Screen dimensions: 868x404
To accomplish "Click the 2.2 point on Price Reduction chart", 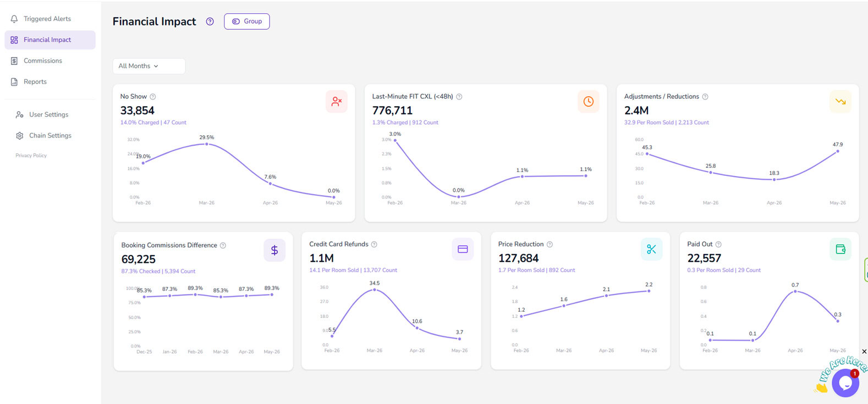I will pos(649,291).
